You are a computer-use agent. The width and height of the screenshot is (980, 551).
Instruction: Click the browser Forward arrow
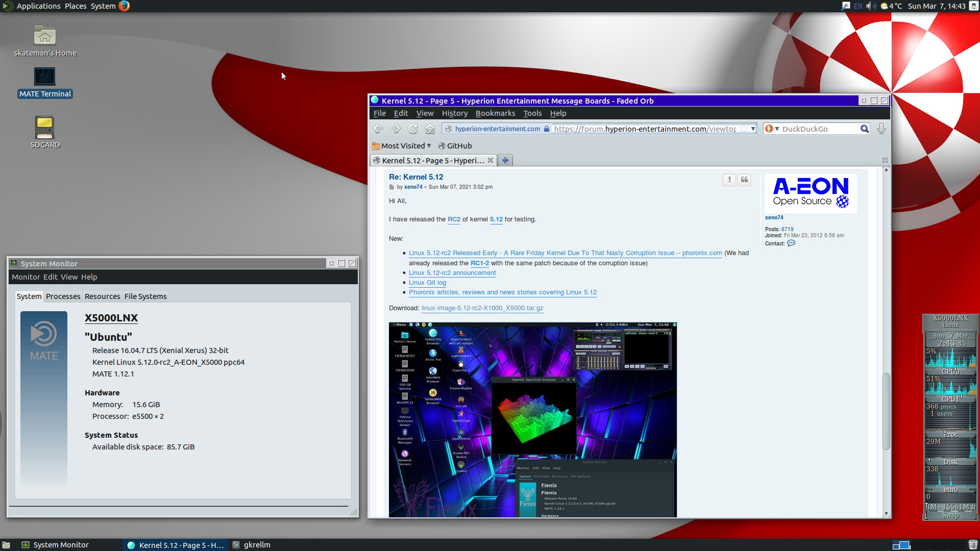click(396, 129)
